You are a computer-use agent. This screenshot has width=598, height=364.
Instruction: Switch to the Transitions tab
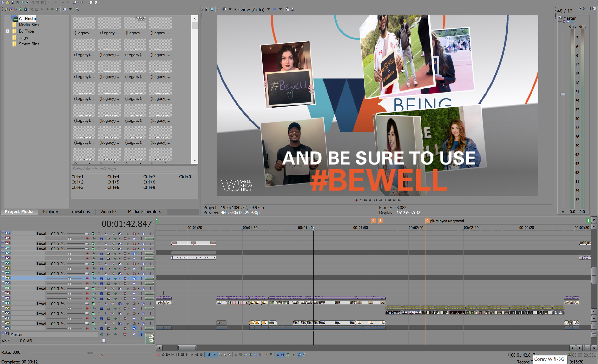[80, 212]
